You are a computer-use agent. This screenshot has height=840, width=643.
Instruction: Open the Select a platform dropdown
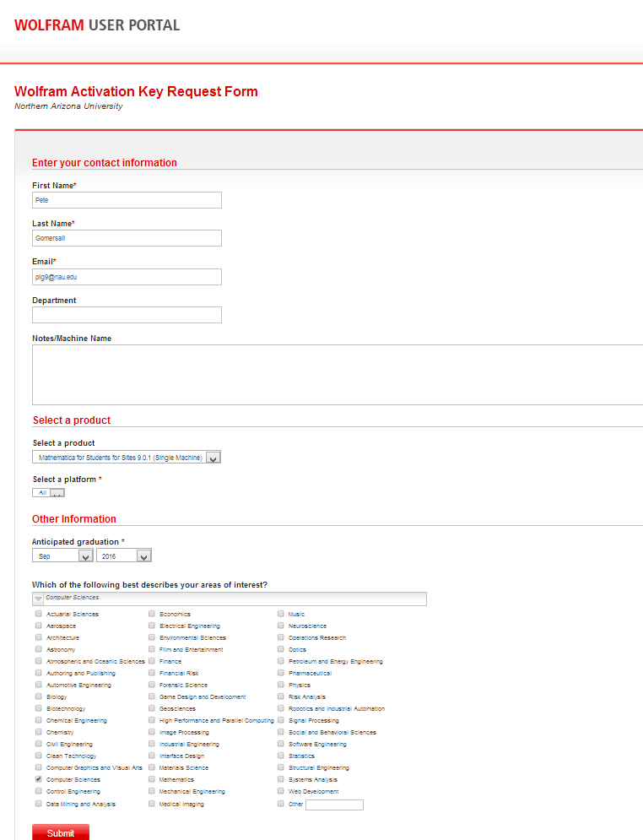pos(48,493)
